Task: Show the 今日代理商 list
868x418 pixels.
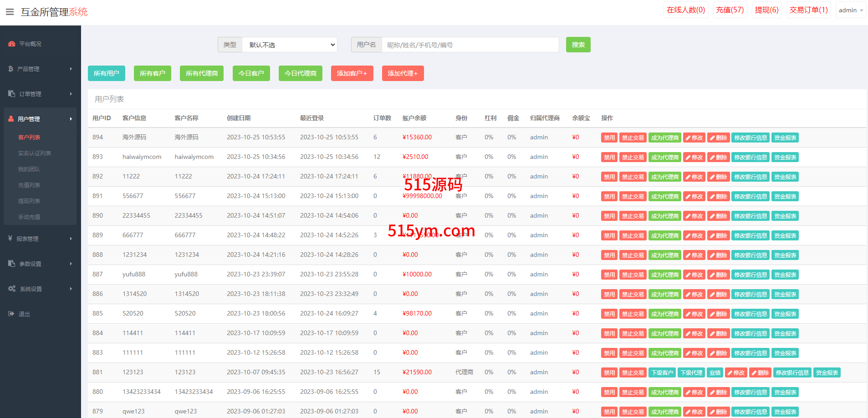Action: tap(300, 73)
